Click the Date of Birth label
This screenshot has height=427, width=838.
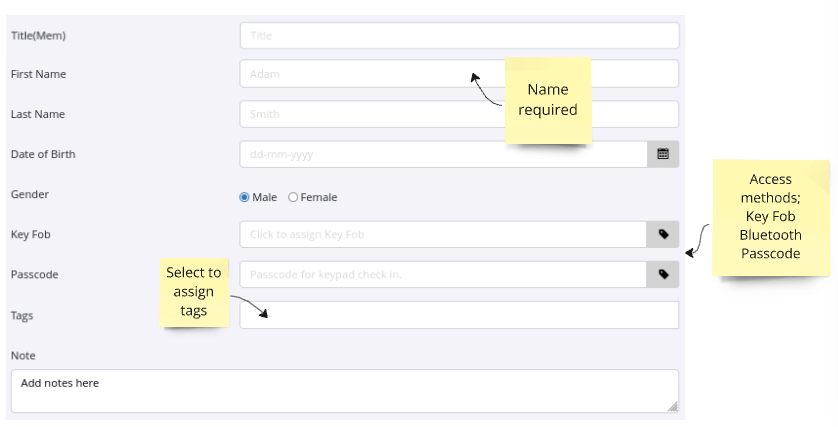(43, 154)
